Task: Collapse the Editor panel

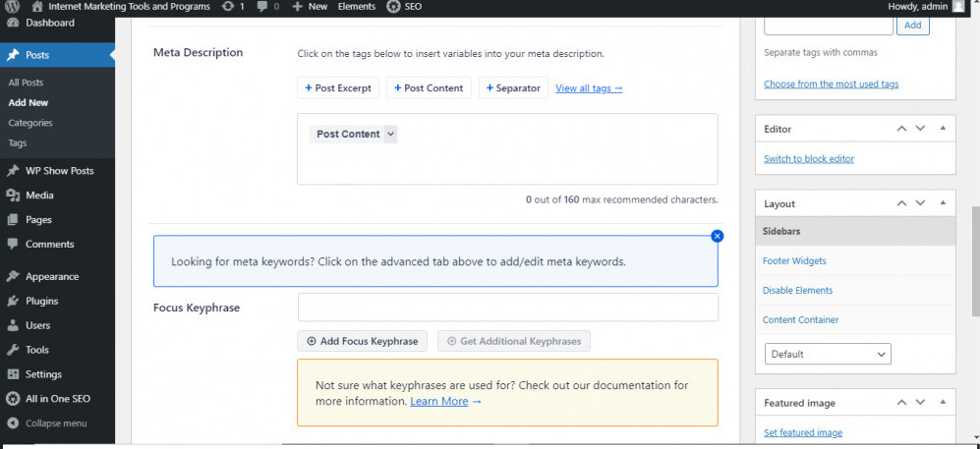Action: coord(943,129)
